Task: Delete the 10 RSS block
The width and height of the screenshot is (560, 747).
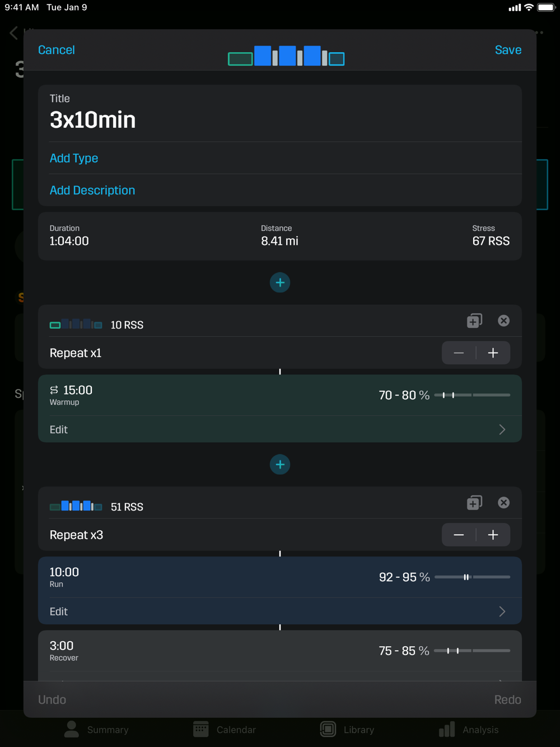Action: coord(503,321)
